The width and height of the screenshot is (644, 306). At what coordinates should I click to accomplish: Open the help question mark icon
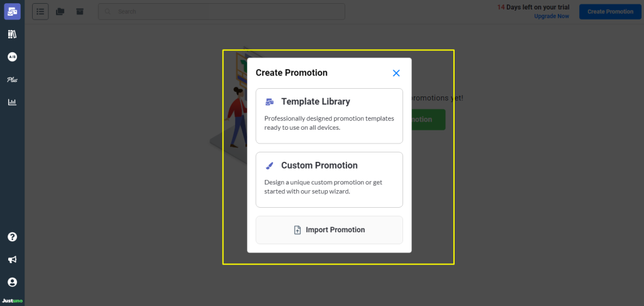[x=13, y=237]
